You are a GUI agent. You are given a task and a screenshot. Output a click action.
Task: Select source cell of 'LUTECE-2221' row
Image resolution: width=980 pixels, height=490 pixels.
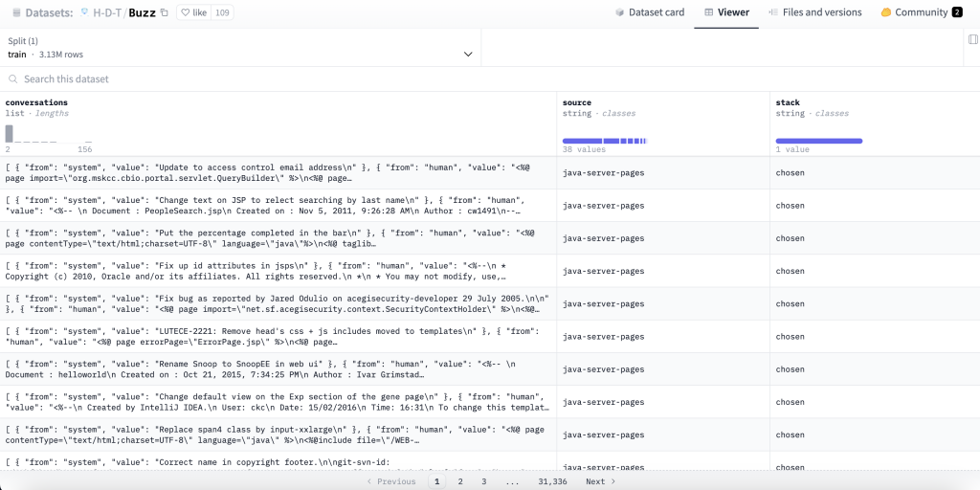[x=663, y=336]
